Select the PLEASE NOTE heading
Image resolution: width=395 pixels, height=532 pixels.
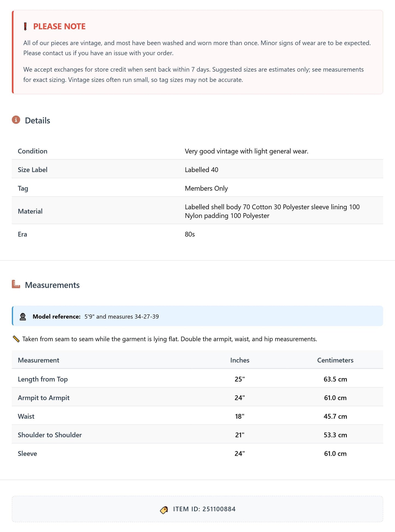[59, 27]
